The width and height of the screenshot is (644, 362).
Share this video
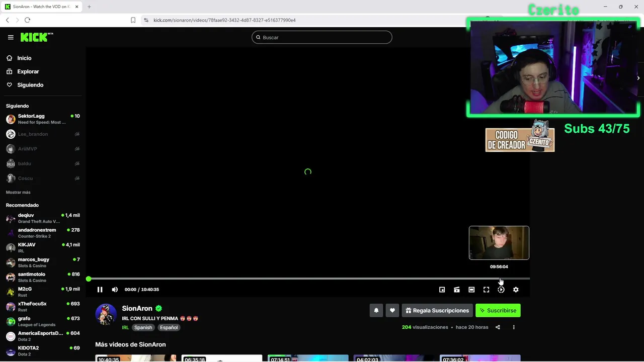498,327
